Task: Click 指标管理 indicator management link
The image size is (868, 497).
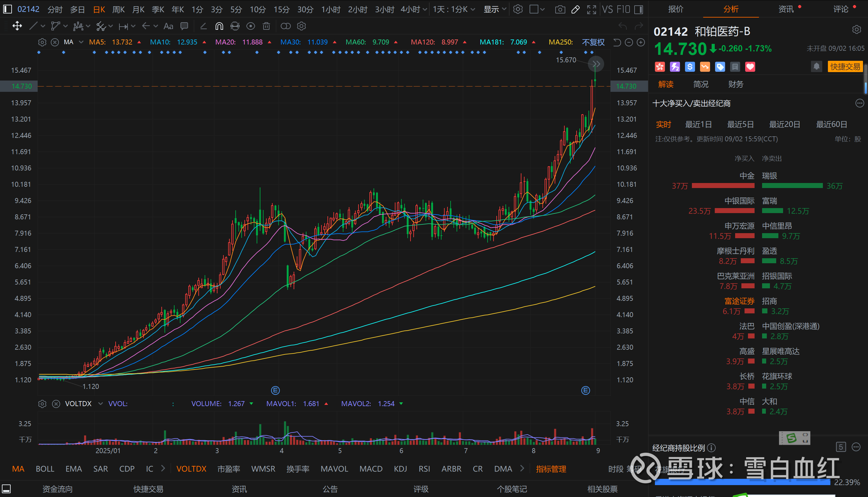Action: click(x=551, y=469)
